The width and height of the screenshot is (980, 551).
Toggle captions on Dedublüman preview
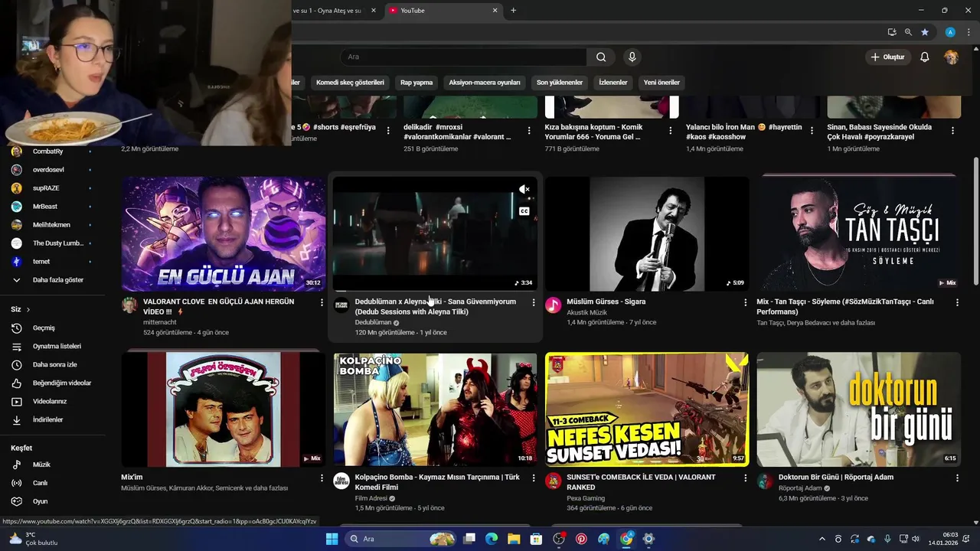pyautogui.click(x=524, y=211)
